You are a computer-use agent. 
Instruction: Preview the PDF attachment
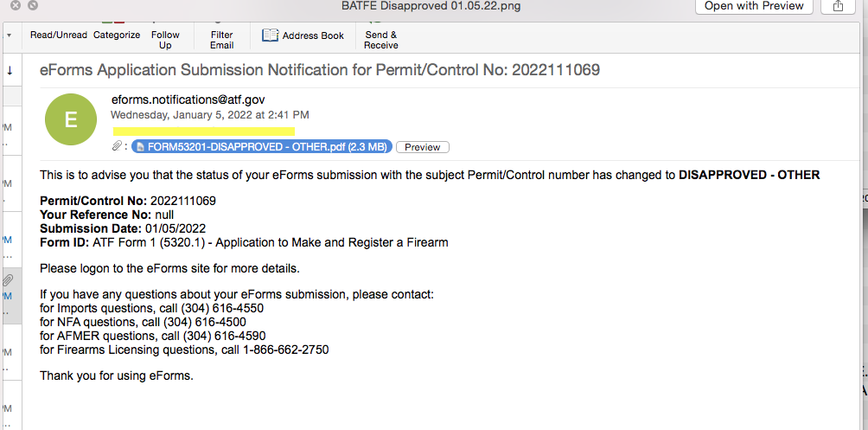tap(423, 147)
